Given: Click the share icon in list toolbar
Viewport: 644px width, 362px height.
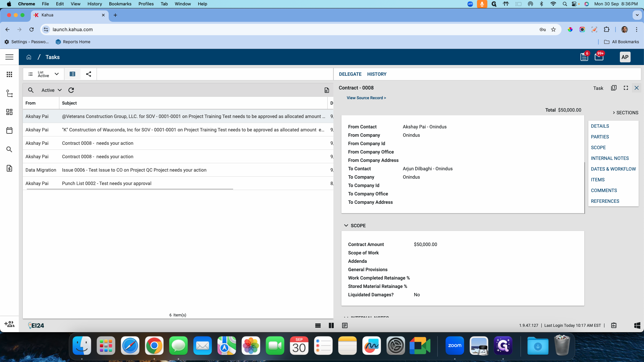Looking at the screenshot, I should [89, 74].
